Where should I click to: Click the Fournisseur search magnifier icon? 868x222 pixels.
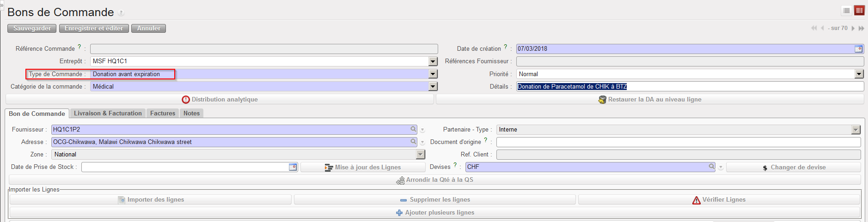(413, 129)
